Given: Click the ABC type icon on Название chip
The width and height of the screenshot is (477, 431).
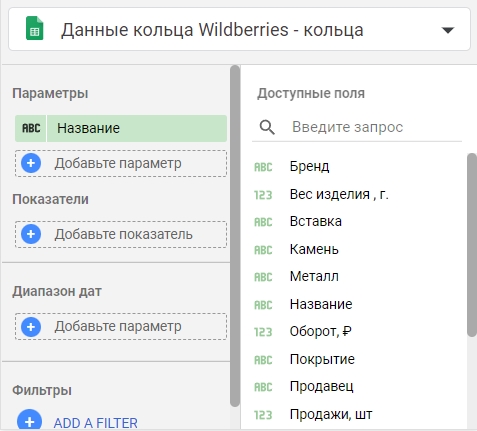Looking at the screenshot, I should (x=31, y=128).
